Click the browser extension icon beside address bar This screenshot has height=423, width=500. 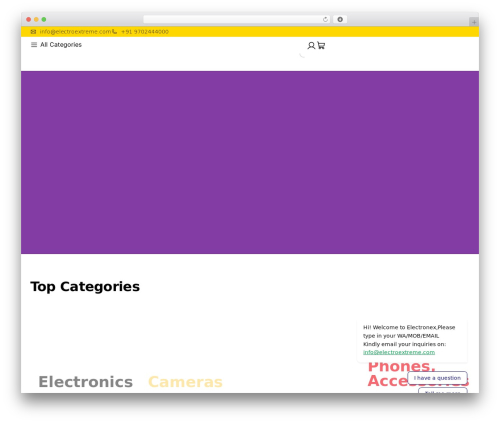(340, 19)
